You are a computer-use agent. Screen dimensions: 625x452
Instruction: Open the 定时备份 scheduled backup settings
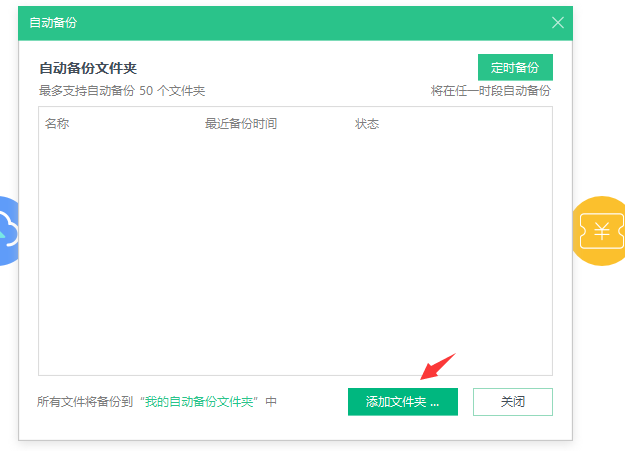(515, 68)
